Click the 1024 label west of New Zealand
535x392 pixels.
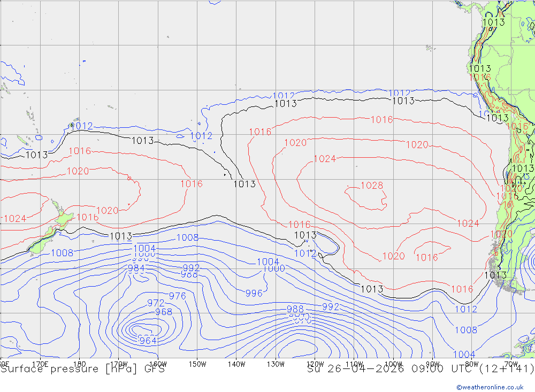15,218
